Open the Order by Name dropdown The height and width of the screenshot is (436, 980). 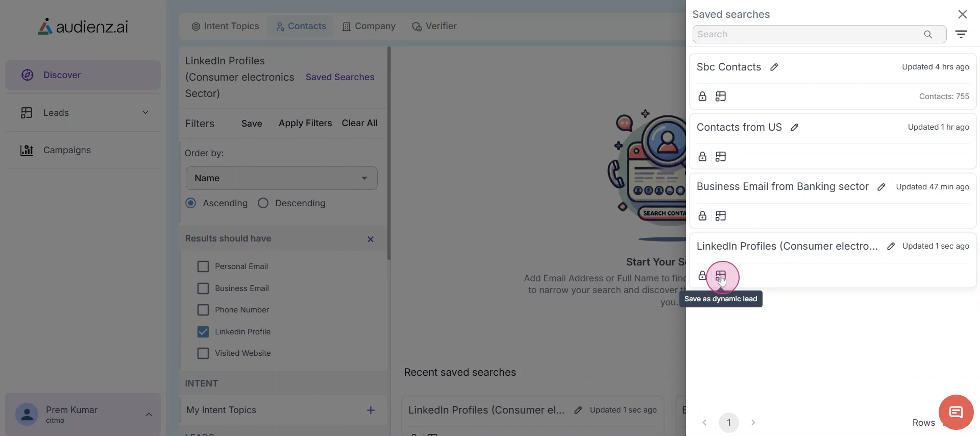click(x=282, y=178)
